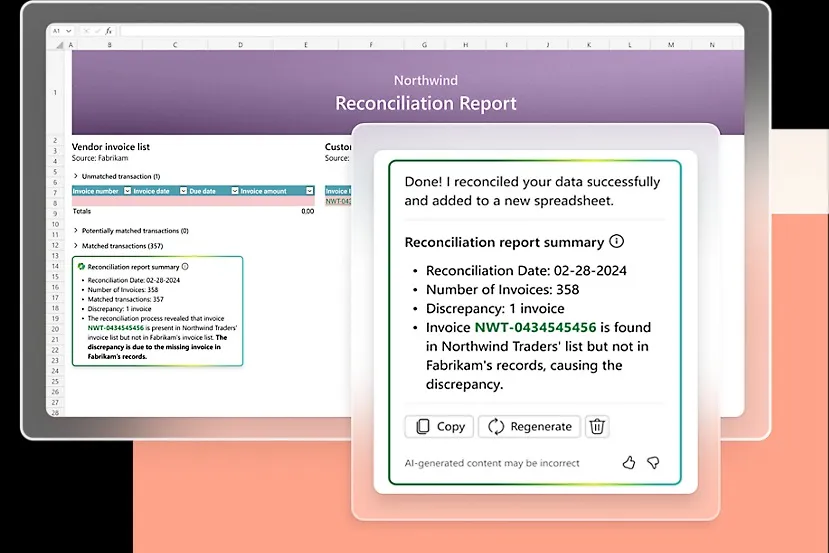Image resolution: width=829 pixels, height=553 pixels.
Task: Expand Potentially matched transactions section
Action: tap(76, 231)
